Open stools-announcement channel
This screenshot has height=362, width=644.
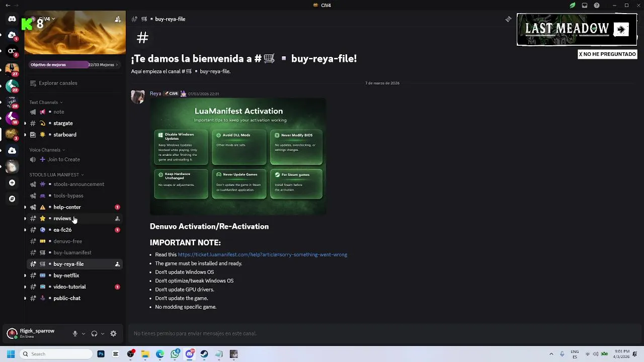(73, 184)
